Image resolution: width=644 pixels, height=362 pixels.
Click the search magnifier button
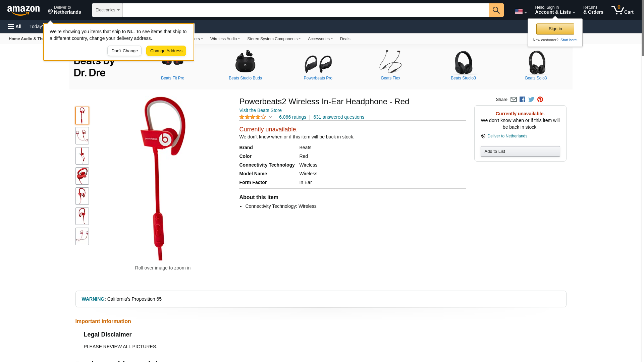click(x=496, y=10)
